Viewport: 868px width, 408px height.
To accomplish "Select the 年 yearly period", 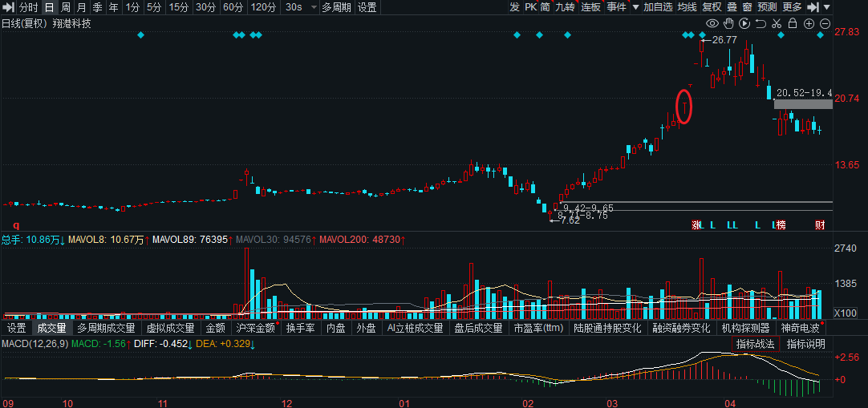I will (113, 7).
